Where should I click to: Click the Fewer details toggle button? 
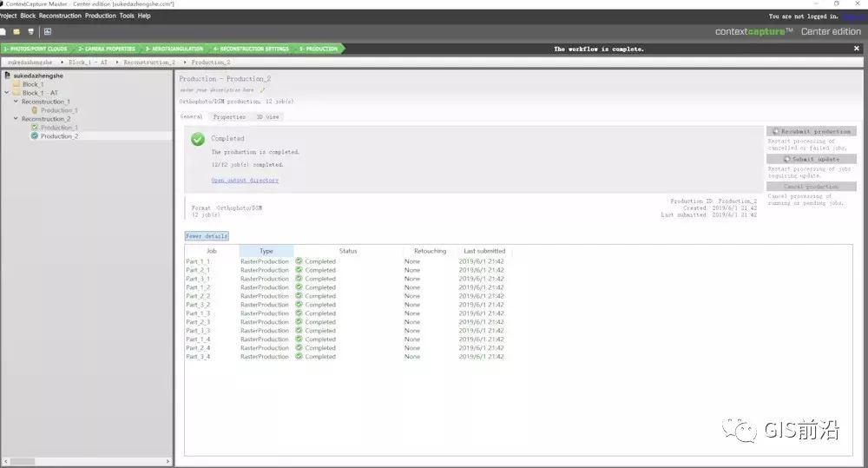point(207,236)
